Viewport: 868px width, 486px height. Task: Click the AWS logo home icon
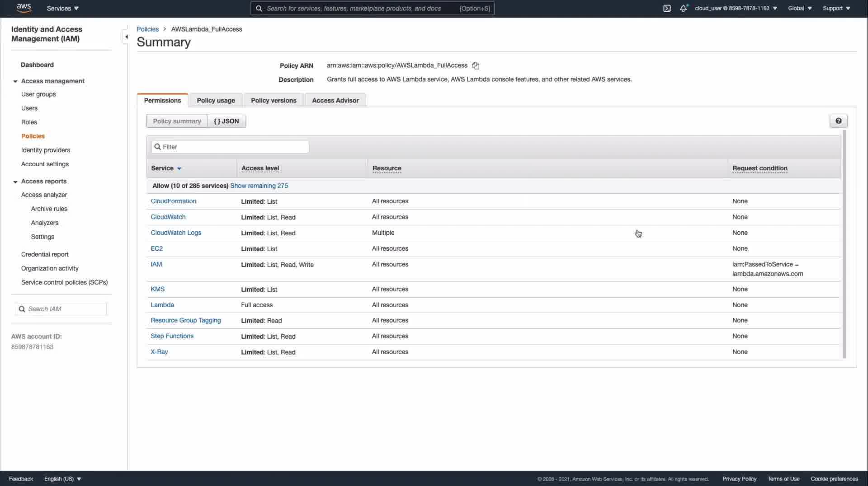pyautogui.click(x=24, y=8)
